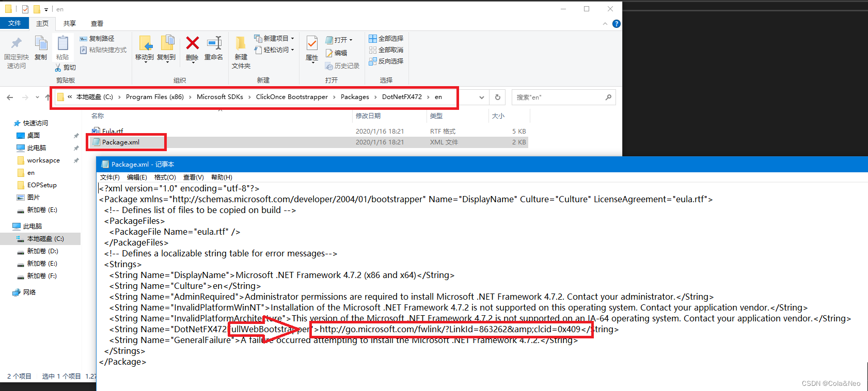Click New folder (新建文件夹) icon

(x=241, y=43)
